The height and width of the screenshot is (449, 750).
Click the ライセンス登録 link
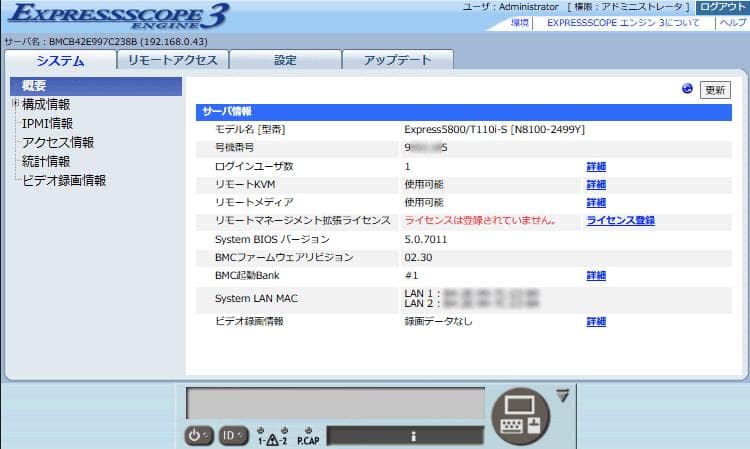[x=620, y=220]
